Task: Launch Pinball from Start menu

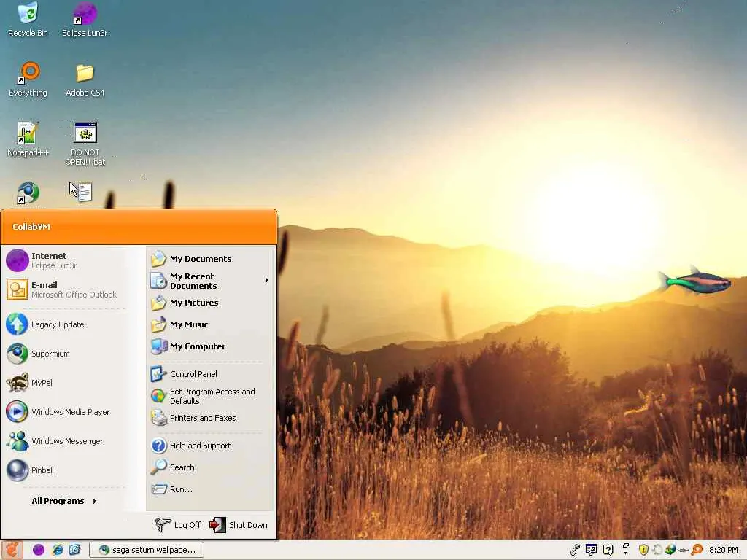Action: click(65, 470)
